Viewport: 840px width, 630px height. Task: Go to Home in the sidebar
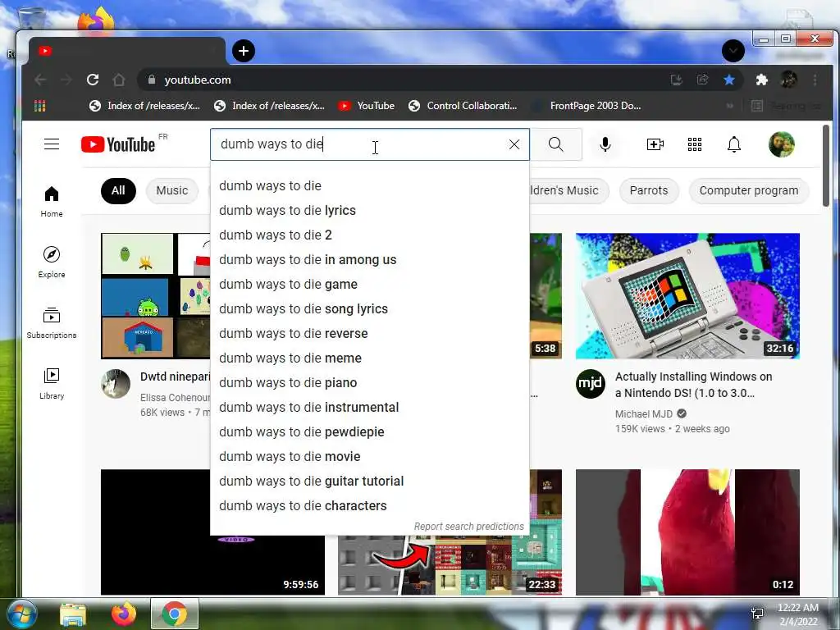tap(52, 202)
